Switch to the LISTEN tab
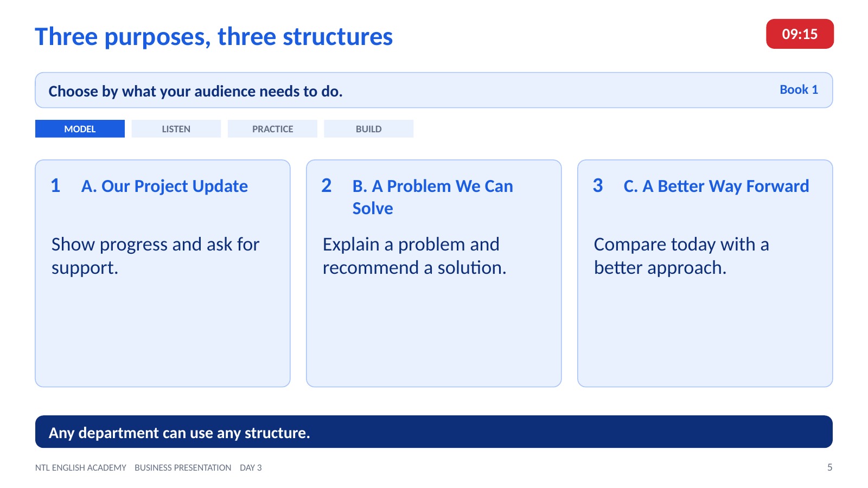 click(176, 129)
